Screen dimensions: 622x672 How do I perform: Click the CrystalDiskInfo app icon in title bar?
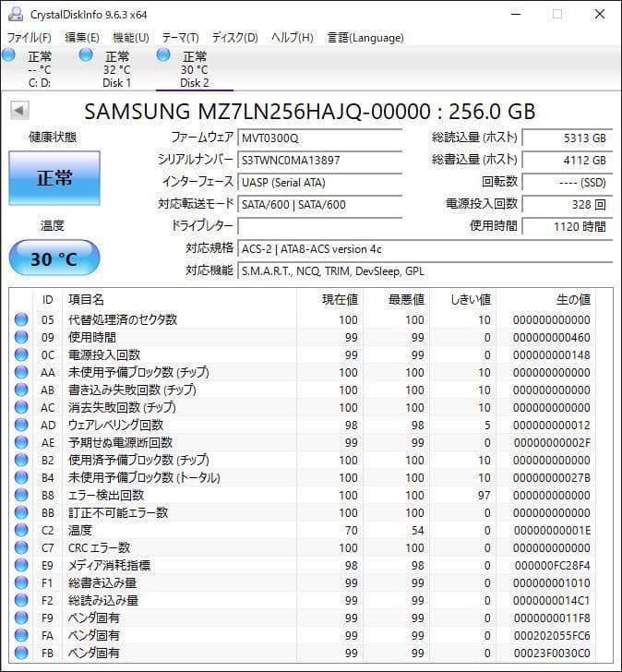coord(16,15)
